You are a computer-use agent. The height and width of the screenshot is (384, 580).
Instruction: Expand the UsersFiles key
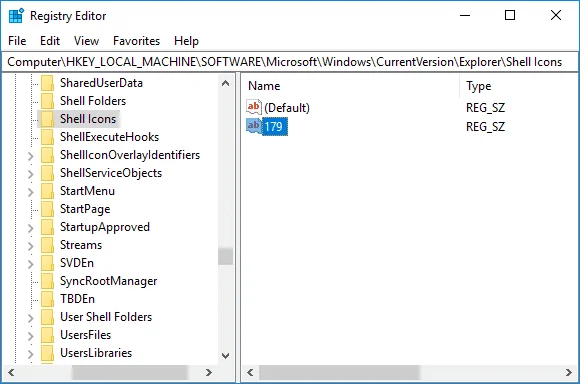(x=31, y=336)
